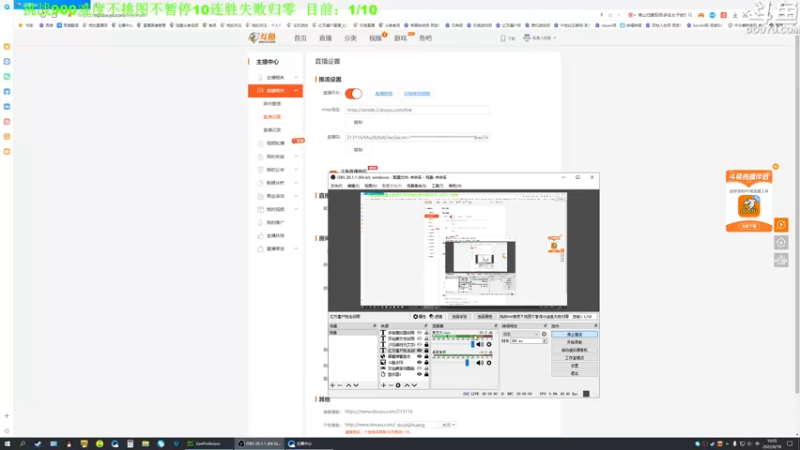Screen dimensions: 800x450
Task: Click the stream key input field
Action: tap(417, 137)
